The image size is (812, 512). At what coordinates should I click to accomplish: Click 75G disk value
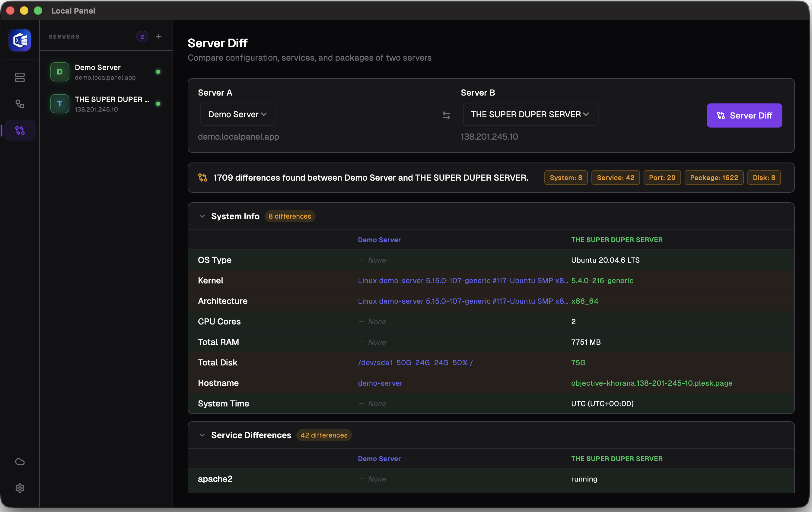578,363
